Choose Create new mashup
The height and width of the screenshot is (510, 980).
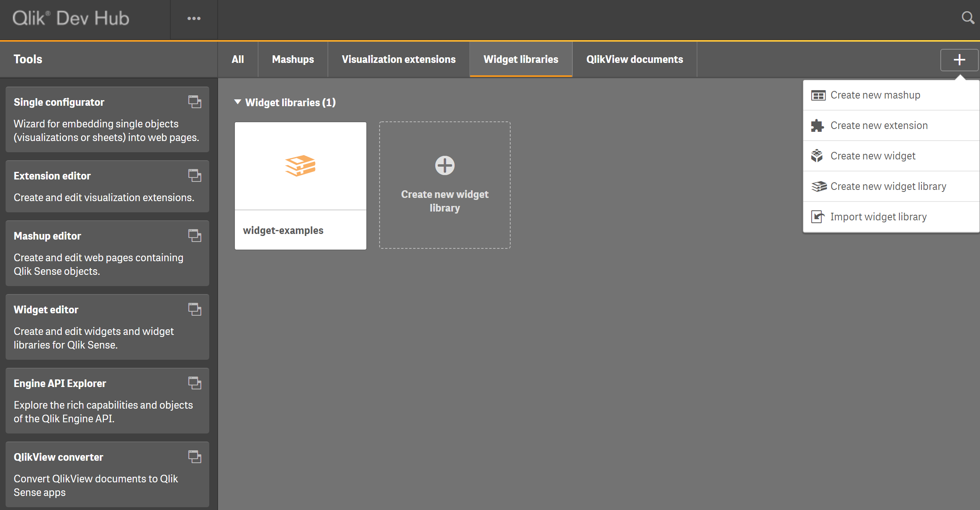pyautogui.click(x=891, y=95)
